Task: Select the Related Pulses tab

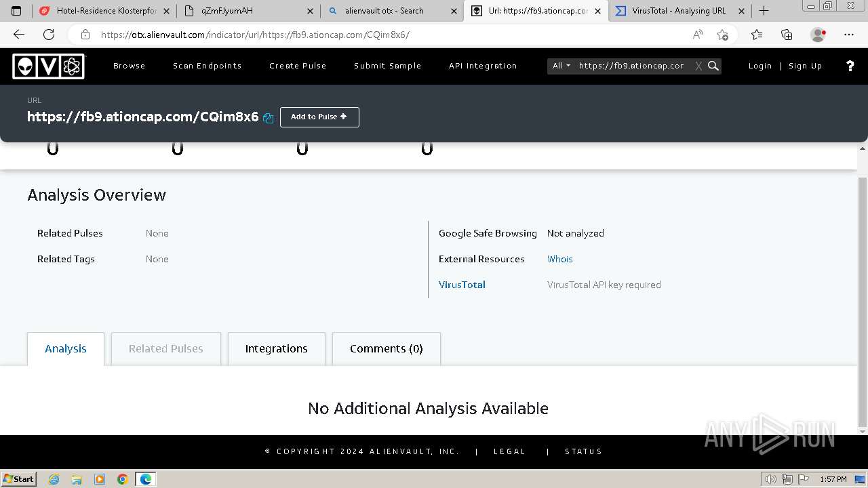Action: click(x=166, y=348)
